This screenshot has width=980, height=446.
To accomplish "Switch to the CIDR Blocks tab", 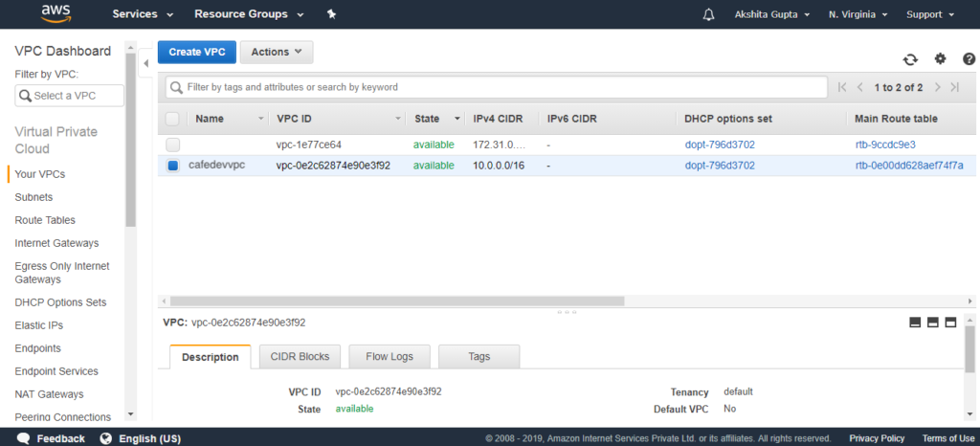I will (x=300, y=357).
